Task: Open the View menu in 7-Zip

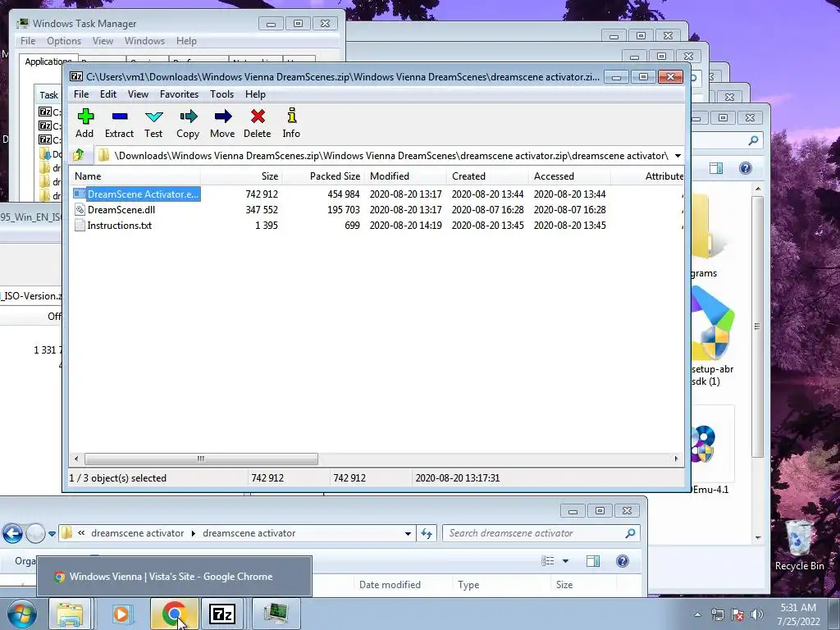Action: pos(138,94)
